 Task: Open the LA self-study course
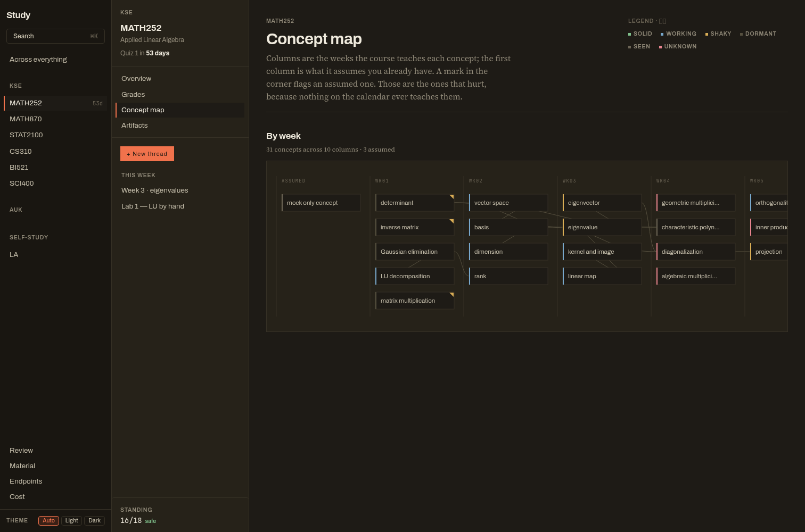[55, 255]
